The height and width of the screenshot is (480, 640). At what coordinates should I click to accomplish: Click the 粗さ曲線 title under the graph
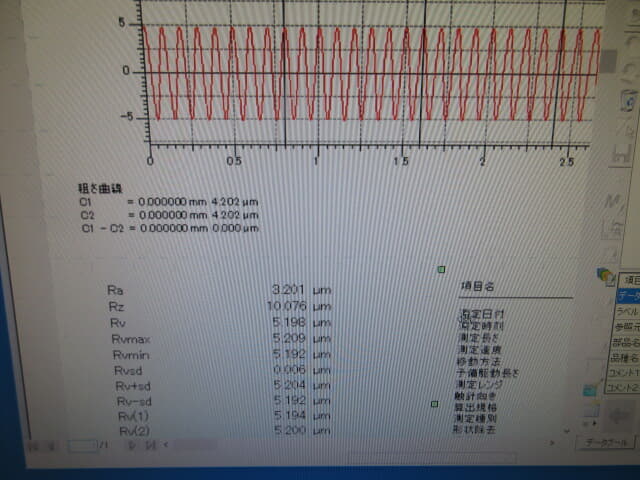coord(100,189)
